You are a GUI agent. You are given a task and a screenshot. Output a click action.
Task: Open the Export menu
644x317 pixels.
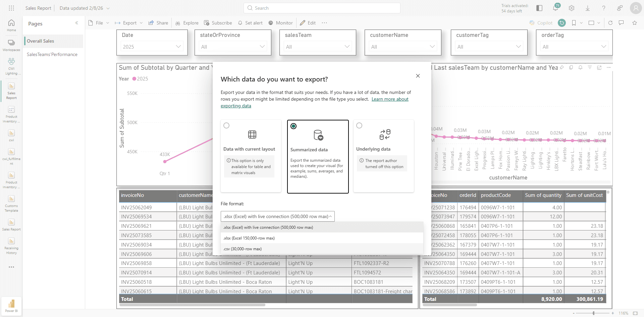click(129, 23)
